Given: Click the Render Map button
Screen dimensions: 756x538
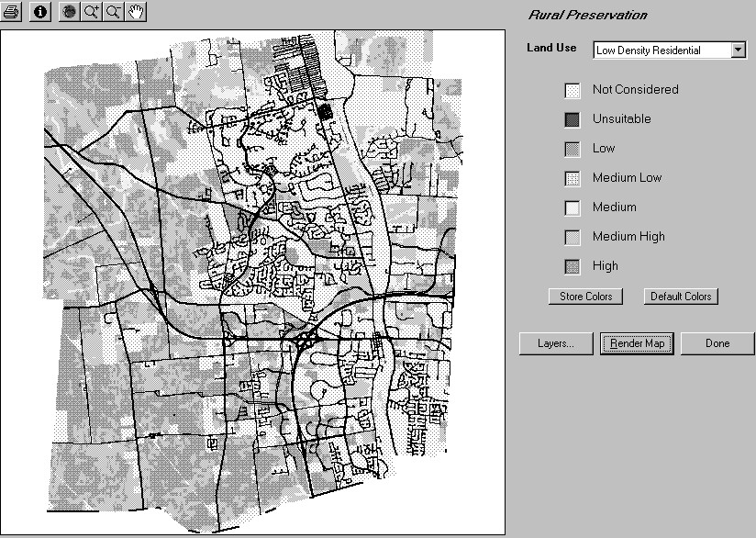Looking at the screenshot, I should tap(637, 343).
